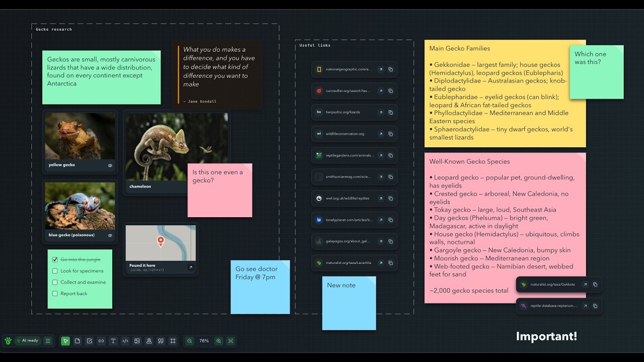644x362 pixels.
Task: Click the Gecko research frame label
Action: 54,29
